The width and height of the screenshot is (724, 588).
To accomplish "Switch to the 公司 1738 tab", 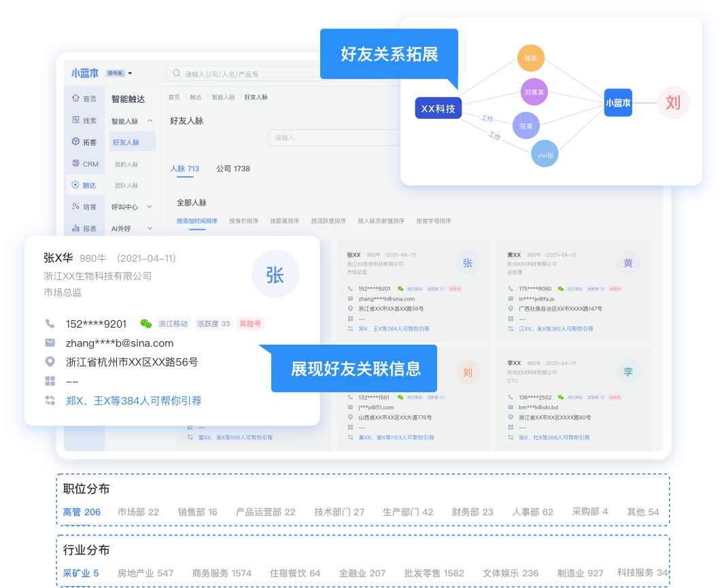I will tap(233, 169).
